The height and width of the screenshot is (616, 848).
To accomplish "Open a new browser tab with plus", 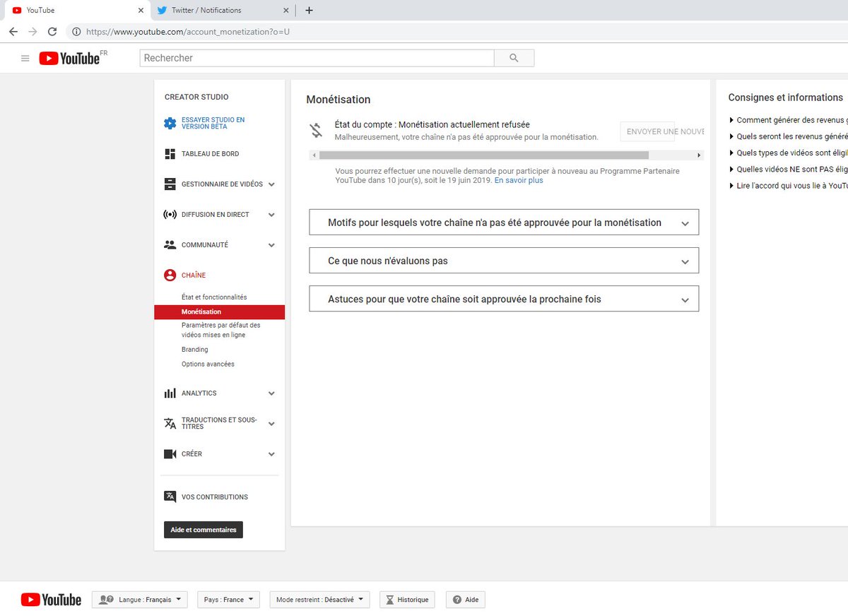I will pyautogui.click(x=309, y=10).
